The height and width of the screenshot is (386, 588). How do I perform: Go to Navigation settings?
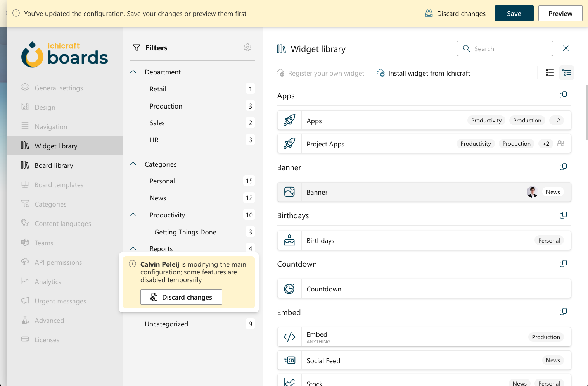65,126
